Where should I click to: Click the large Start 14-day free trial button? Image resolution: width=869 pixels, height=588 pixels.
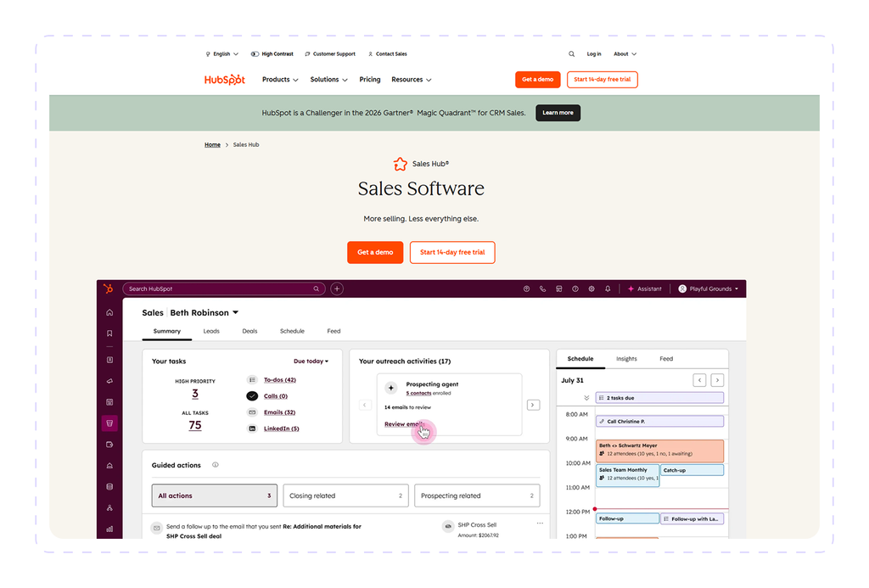point(452,253)
